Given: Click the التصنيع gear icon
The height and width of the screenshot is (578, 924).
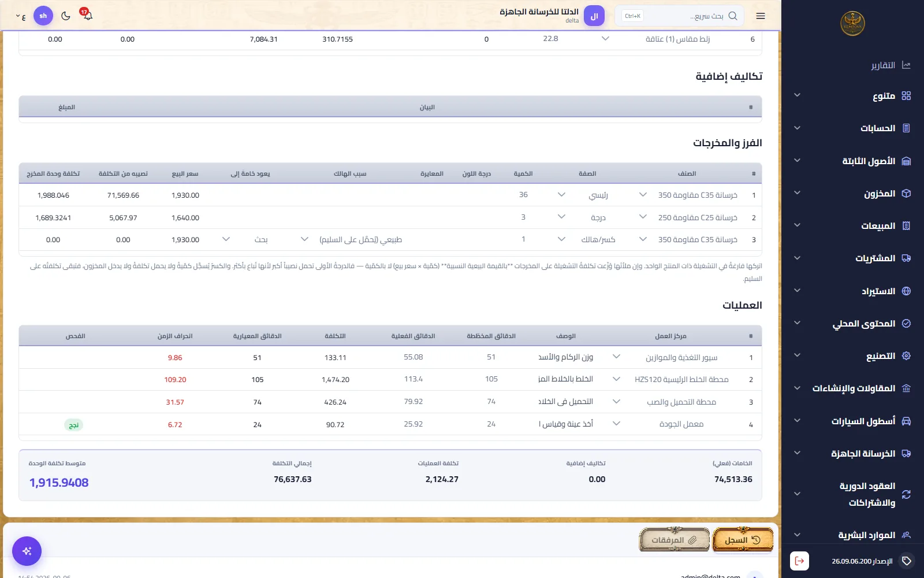Looking at the screenshot, I should pyautogui.click(x=906, y=356).
